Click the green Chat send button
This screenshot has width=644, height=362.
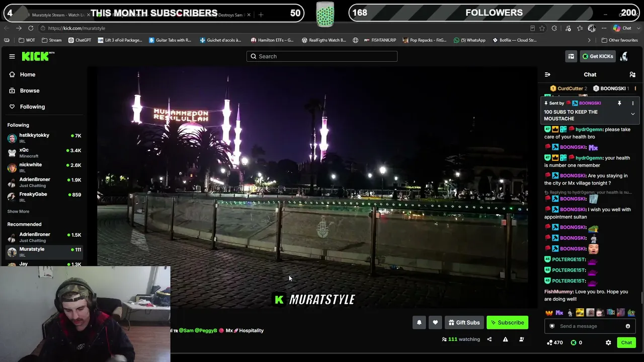[626, 343]
